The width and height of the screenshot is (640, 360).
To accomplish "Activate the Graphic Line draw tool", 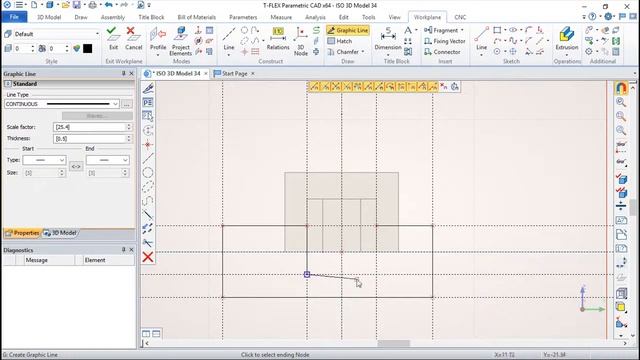I will click(348, 30).
